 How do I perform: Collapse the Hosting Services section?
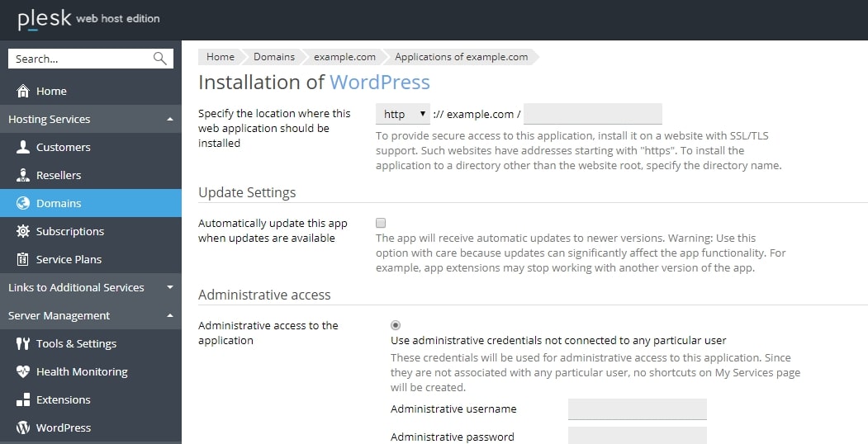(91, 119)
